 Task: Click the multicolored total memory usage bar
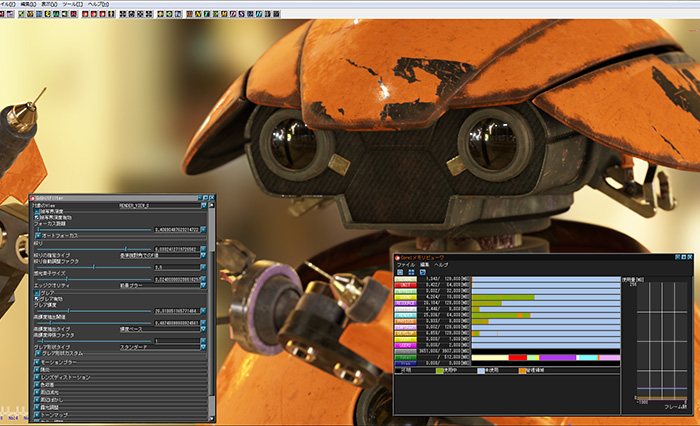546,358
